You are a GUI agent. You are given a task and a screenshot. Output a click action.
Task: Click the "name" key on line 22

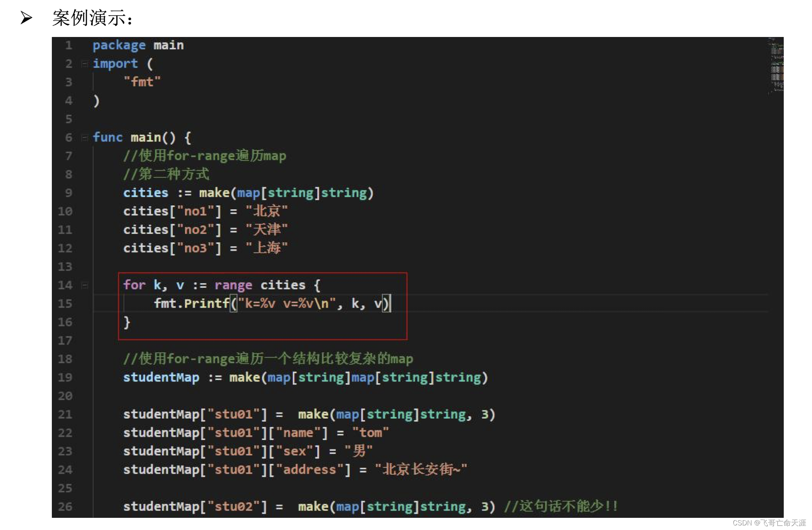tap(298, 433)
